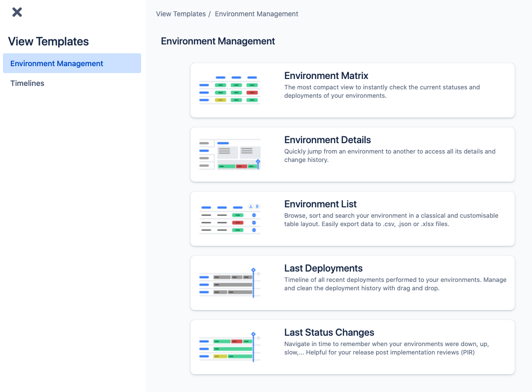
Task: Click the View Templates sidebar heading
Action: 48,42
